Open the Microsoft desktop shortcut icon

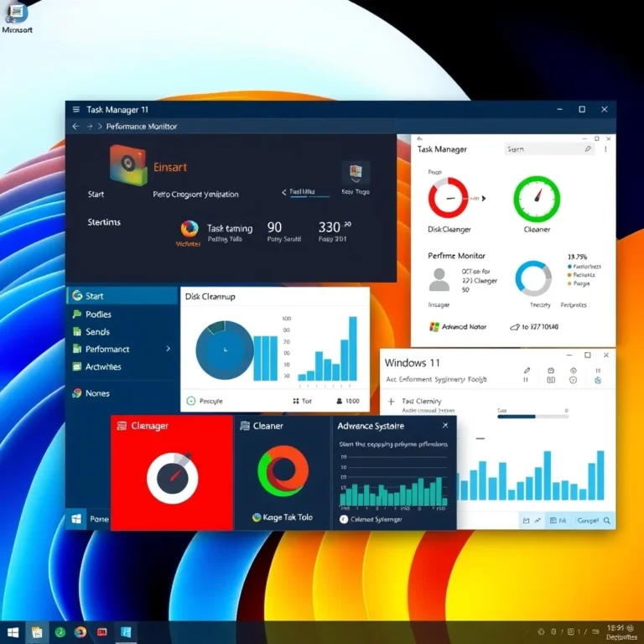16,13
